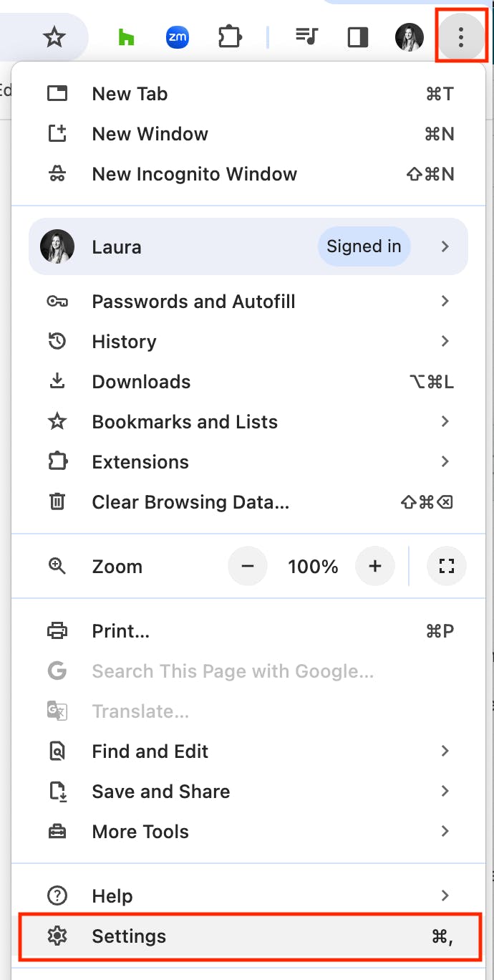494x980 pixels.
Task: Enter full screen mode via zoom row icon
Action: click(x=447, y=567)
